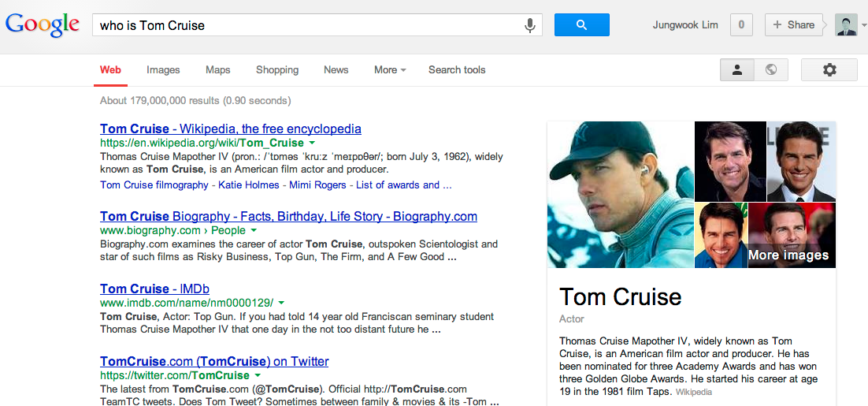
Task: Open Search tools options
Action: pos(457,70)
